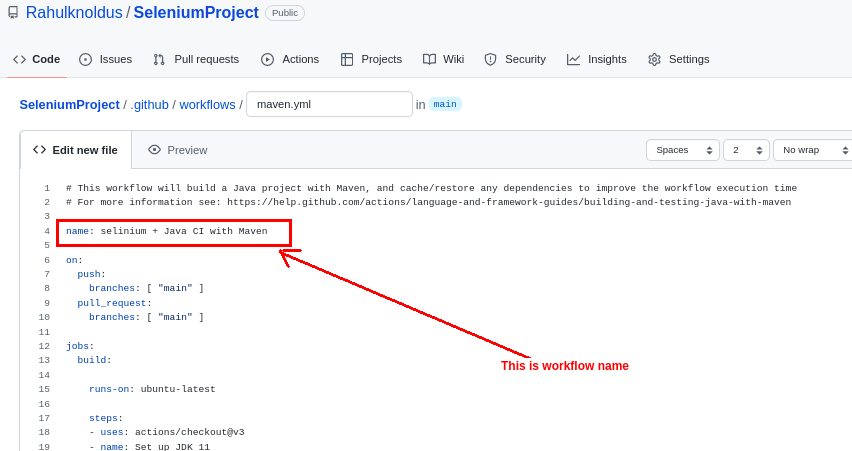852x451 pixels.
Task: Go to the Pull requests tab
Action: click(196, 59)
